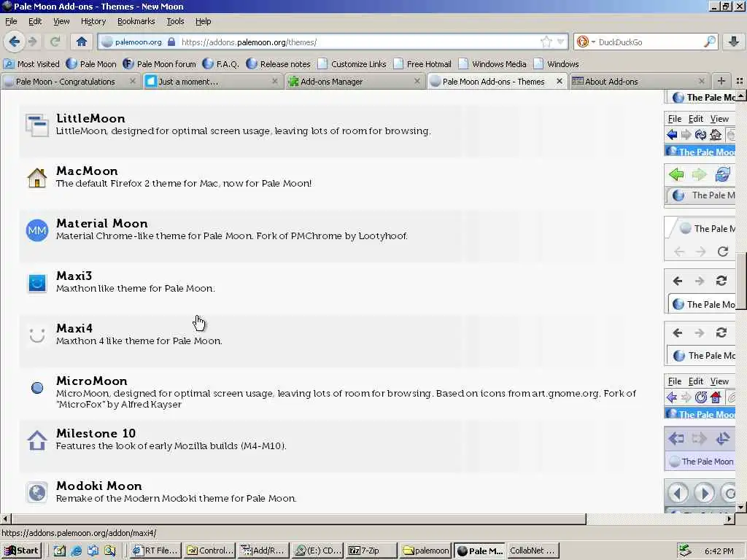
Task: Open the Customize Links bookmark
Action: pyautogui.click(x=352, y=64)
